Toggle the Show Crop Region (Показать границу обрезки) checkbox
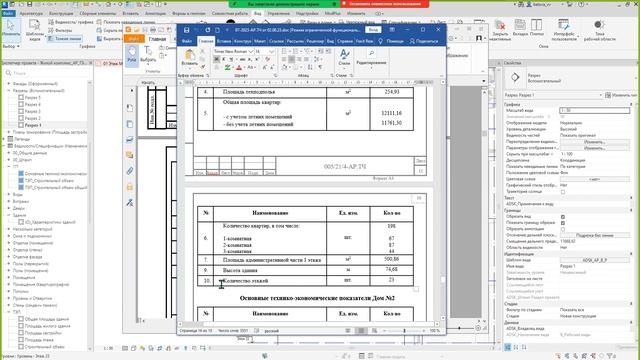Screen dimensions: 640x360 coord(563,223)
